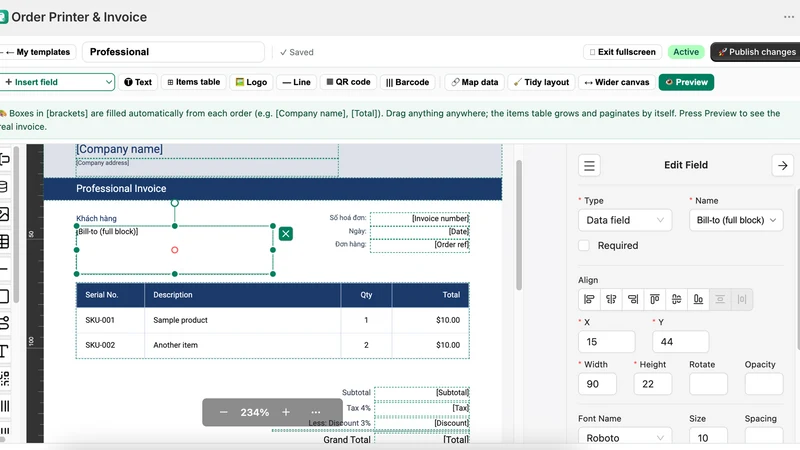Run Tidy layout

pos(541,82)
